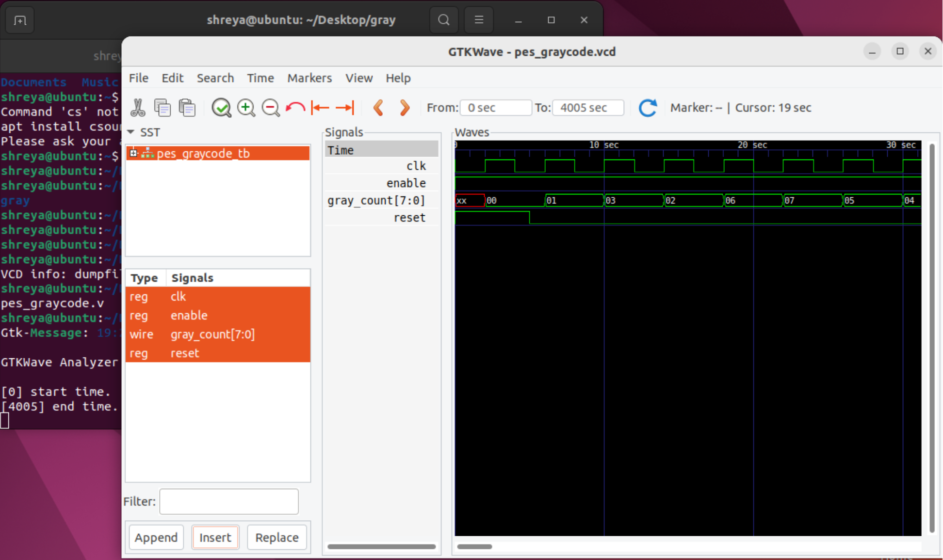The height and width of the screenshot is (560, 943).
Task: Click the signal Filter text field
Action: tap(229, 501)
